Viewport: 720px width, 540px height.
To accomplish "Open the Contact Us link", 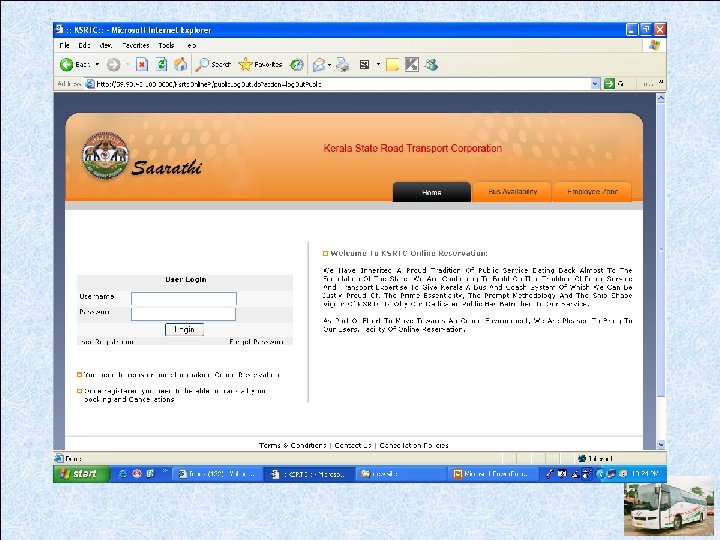I will point(353,445).
